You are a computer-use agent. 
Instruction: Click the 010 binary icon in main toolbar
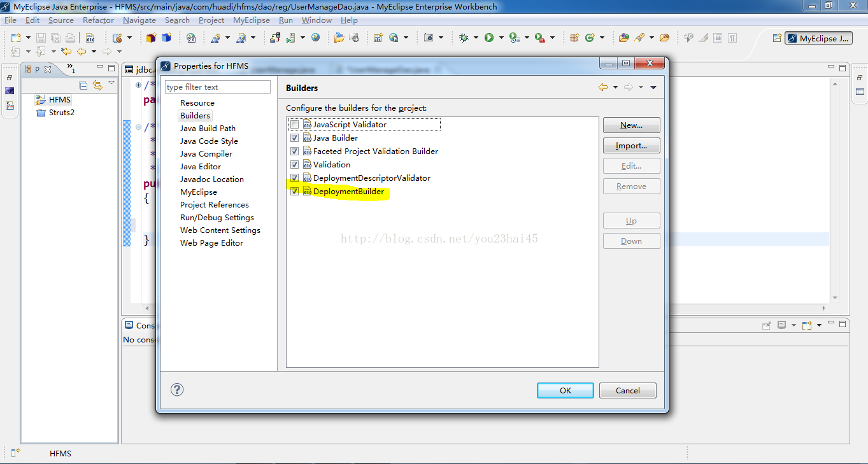(90, 38)
